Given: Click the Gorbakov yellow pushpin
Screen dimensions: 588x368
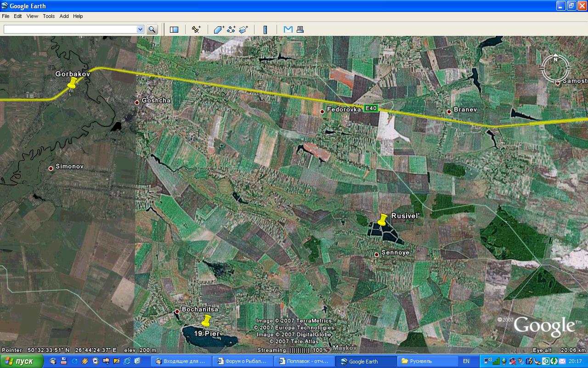Looking at the screenshot, I should pyautogui.click(x=72, y=84).
